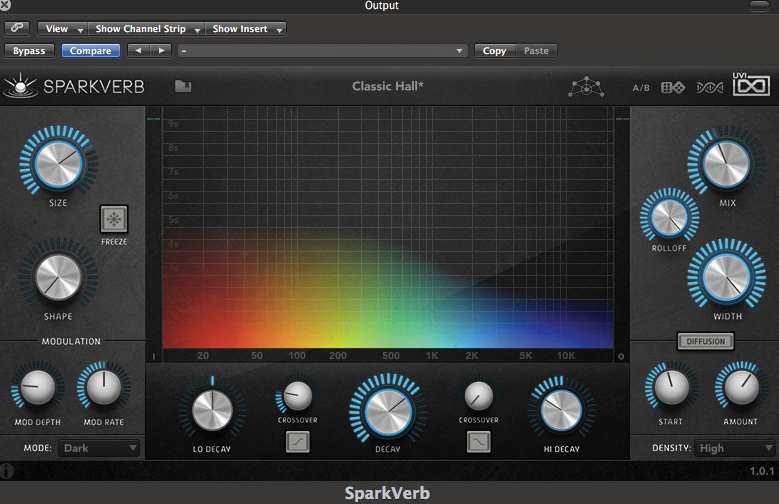
Task: Toggle the Diffusion button
Action: tap(705, 341)
